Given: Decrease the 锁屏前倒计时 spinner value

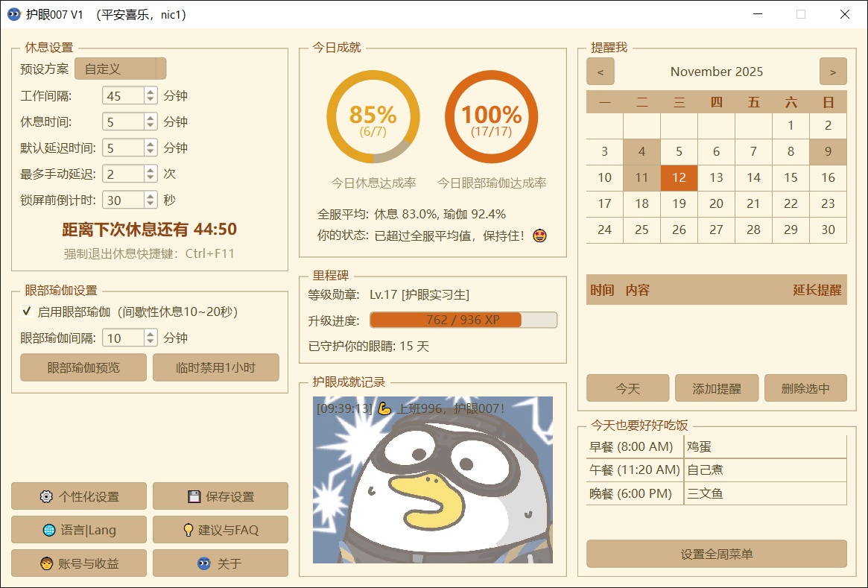Looking at the screenshot, I should [151, 204].
